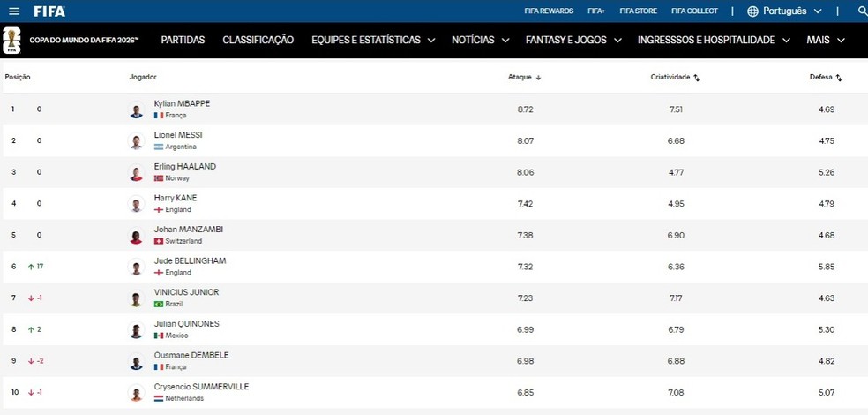The image size is (868, 415).
Task: Click Mbappe's attack score 8.72
Action: [x=526, y=109]
